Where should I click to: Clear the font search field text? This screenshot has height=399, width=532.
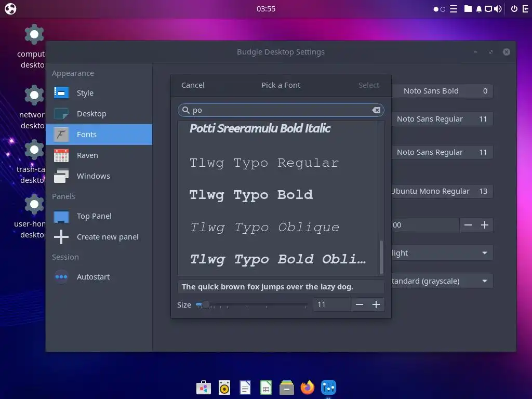[x=376, y=110]
